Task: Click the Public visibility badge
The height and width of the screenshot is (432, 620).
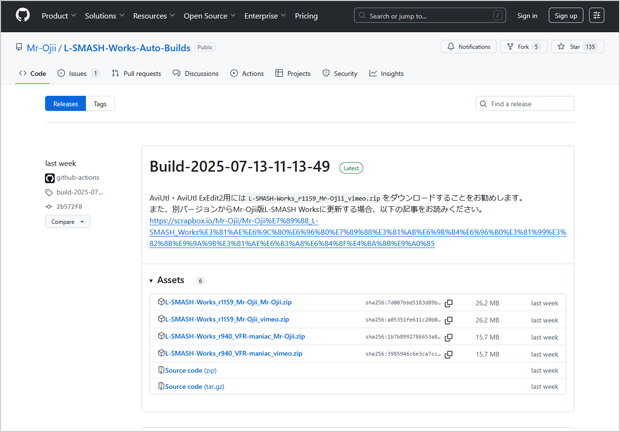Action: 205,47
